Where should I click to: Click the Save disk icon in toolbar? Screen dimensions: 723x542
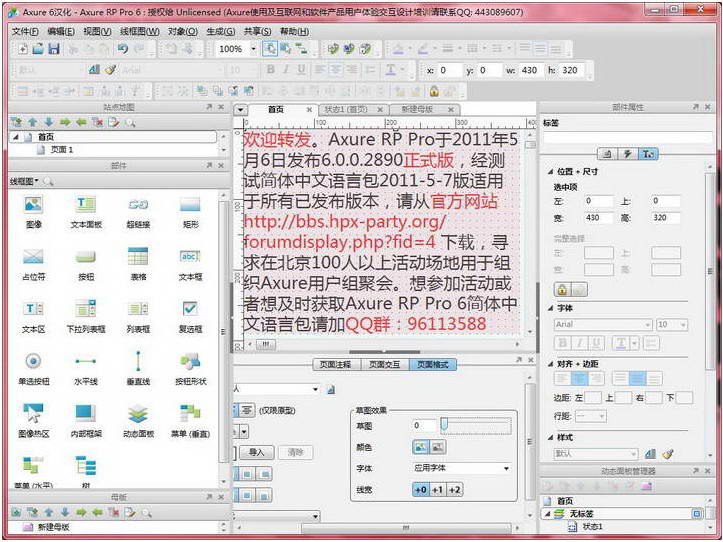tap(54, 49)
